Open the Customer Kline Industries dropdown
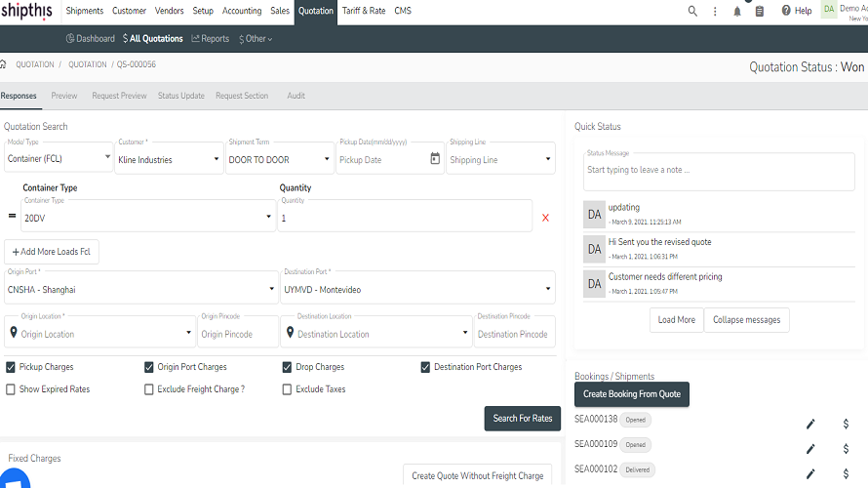The image size is (868, 488). pyautogui.click(x=169, y=158)
